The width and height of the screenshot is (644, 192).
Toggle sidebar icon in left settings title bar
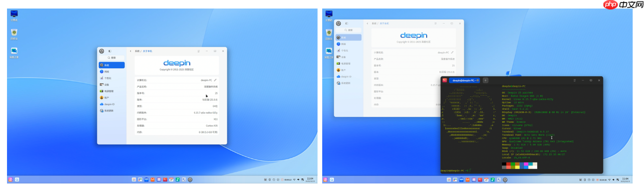coord(109,51)
